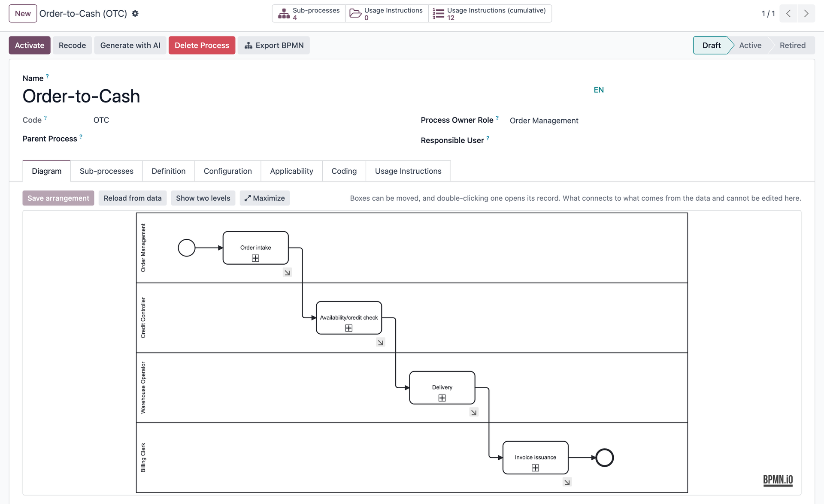Screen dimensions: 824x504
Task: Switch to the Applicability tab
Action: point(291,171)
